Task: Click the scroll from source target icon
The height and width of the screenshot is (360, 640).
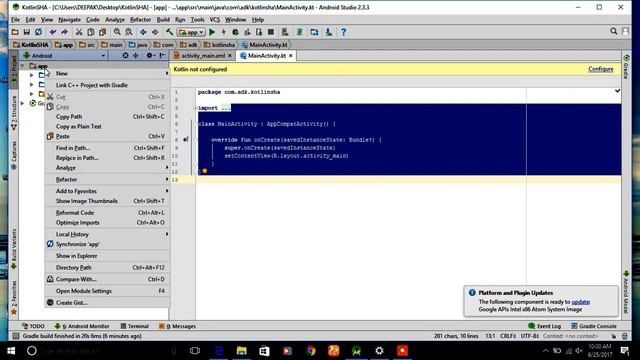Action: (125, 56)
